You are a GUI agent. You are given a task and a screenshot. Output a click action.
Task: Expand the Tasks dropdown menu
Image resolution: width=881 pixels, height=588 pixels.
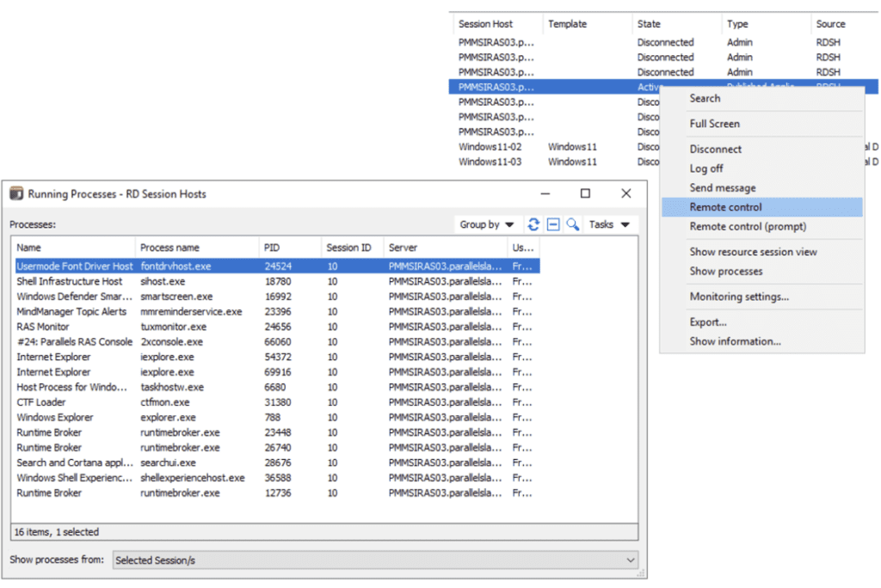[609, 224]
